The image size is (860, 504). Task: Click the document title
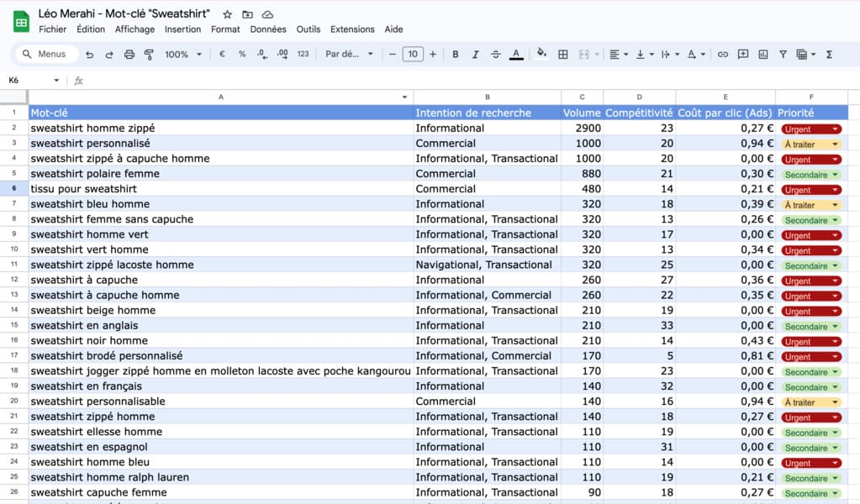pos(124,13)
